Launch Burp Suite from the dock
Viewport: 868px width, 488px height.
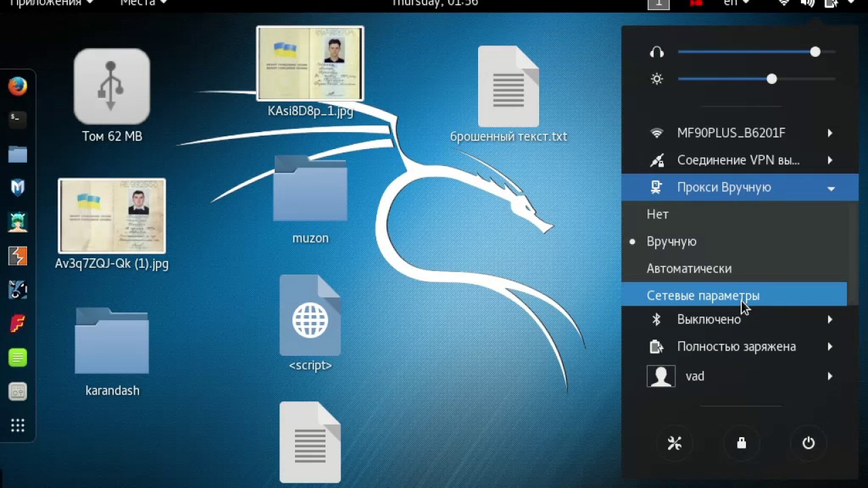18,256
